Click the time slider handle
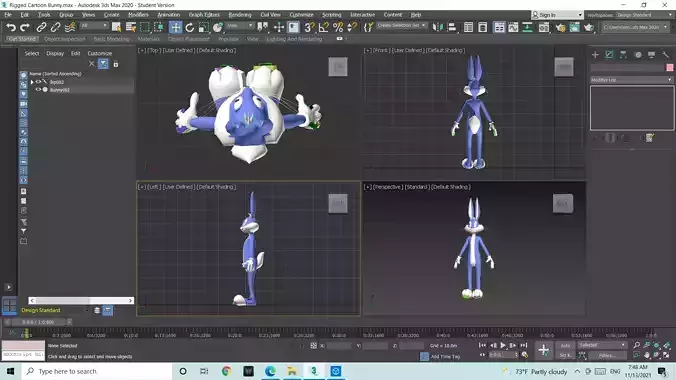Viewport: 676px width, 380px height. (38, 322)
